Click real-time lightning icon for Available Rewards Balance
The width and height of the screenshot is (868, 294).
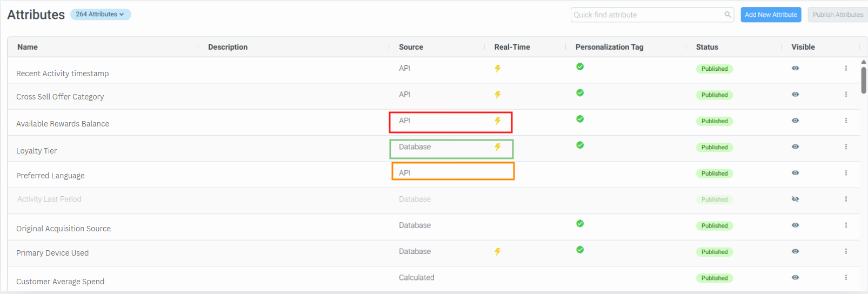point(497,121)
